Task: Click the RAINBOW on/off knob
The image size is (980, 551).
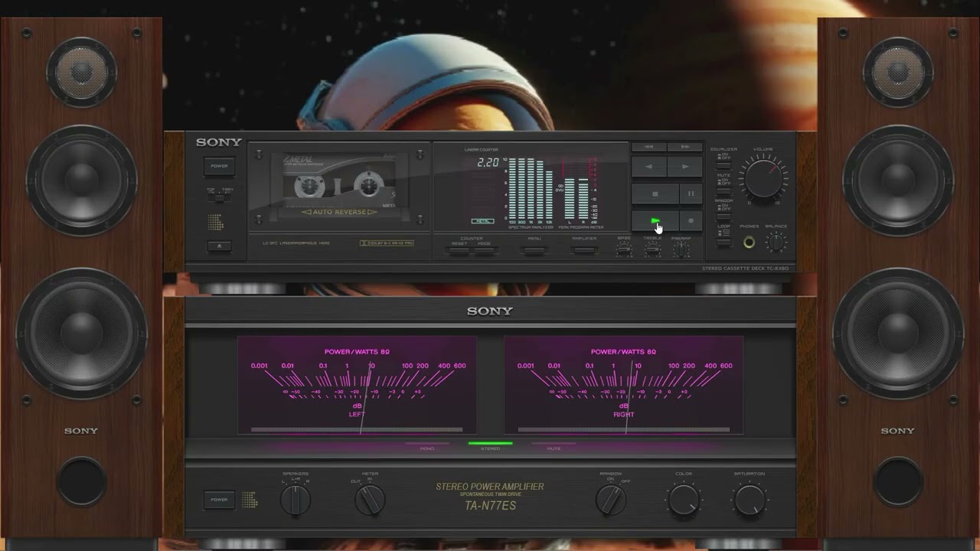Action: pos(610,500)
